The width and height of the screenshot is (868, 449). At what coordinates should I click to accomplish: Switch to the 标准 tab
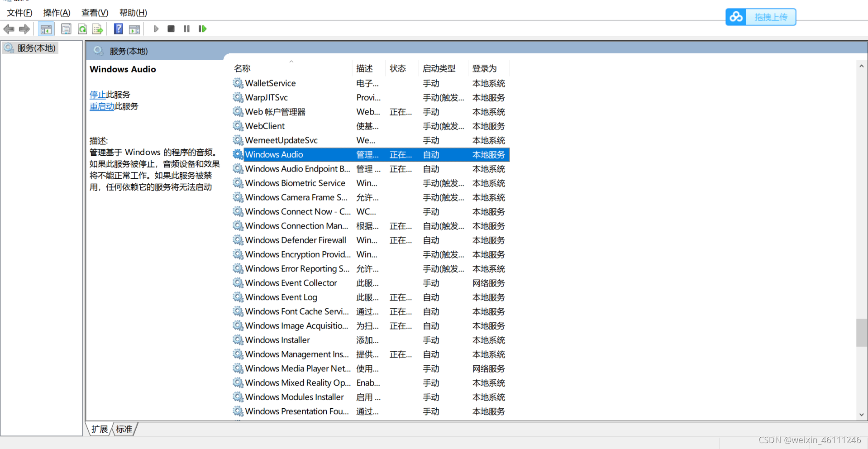click(x=124, y=429)
